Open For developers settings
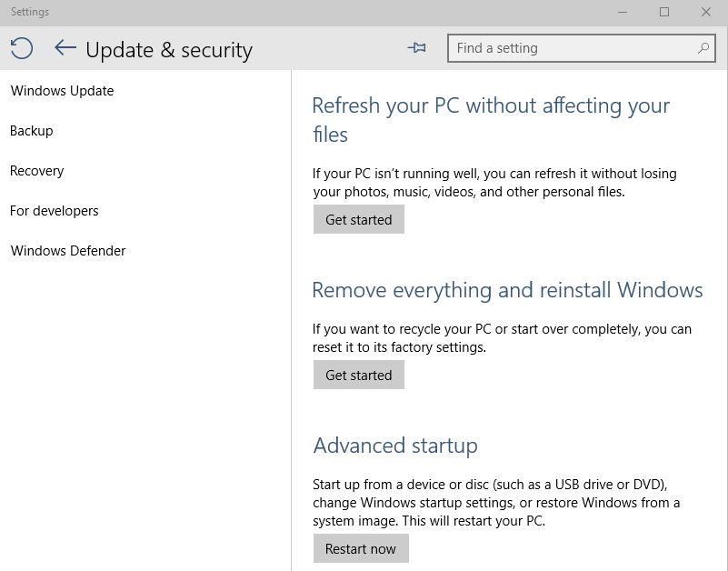 tap(55, 210)
